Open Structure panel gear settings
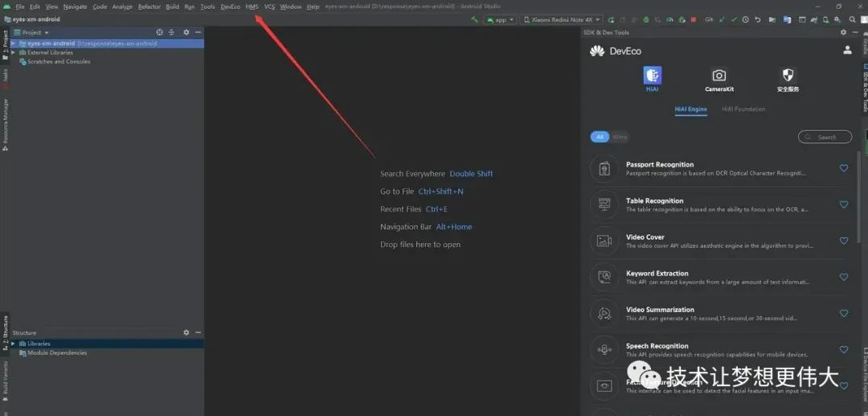Image resolution: width=868 pixels, height=416 pixels. pyautogui.click(x=186, y=332)
